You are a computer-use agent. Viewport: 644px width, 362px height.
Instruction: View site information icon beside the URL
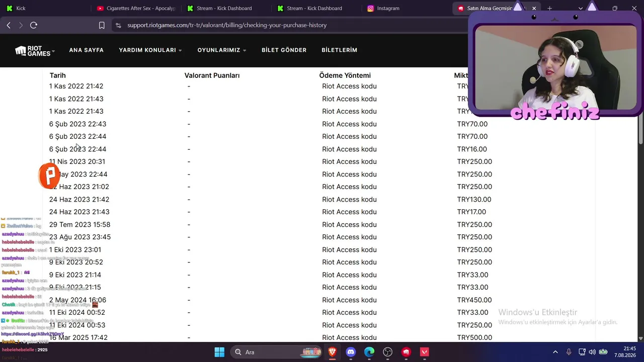[118, 25]
